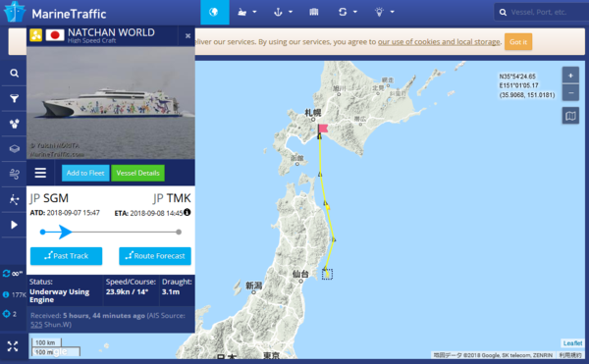Open the refresh-arrows dropdown in top nav

point(348,12)
